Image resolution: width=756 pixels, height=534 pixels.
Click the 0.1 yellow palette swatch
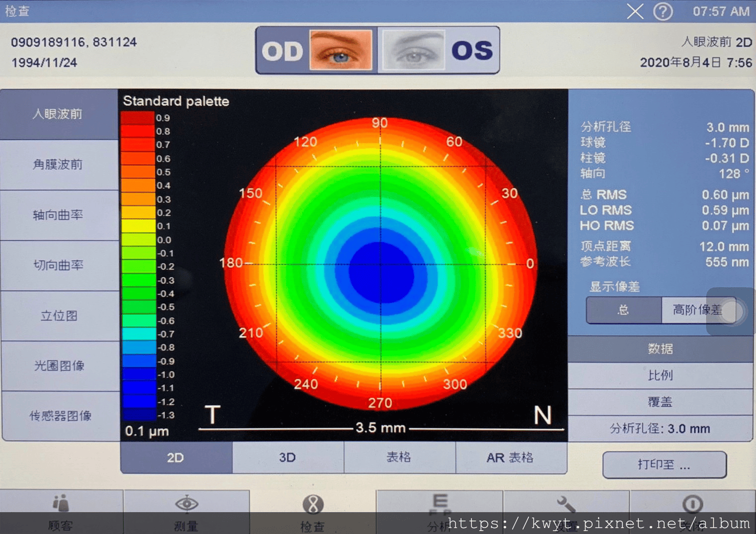click(138, 226)
